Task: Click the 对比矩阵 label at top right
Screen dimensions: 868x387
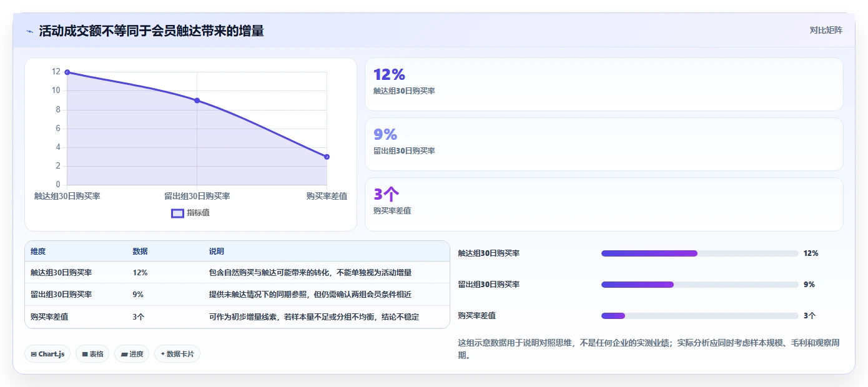Action: click(826, 30)
